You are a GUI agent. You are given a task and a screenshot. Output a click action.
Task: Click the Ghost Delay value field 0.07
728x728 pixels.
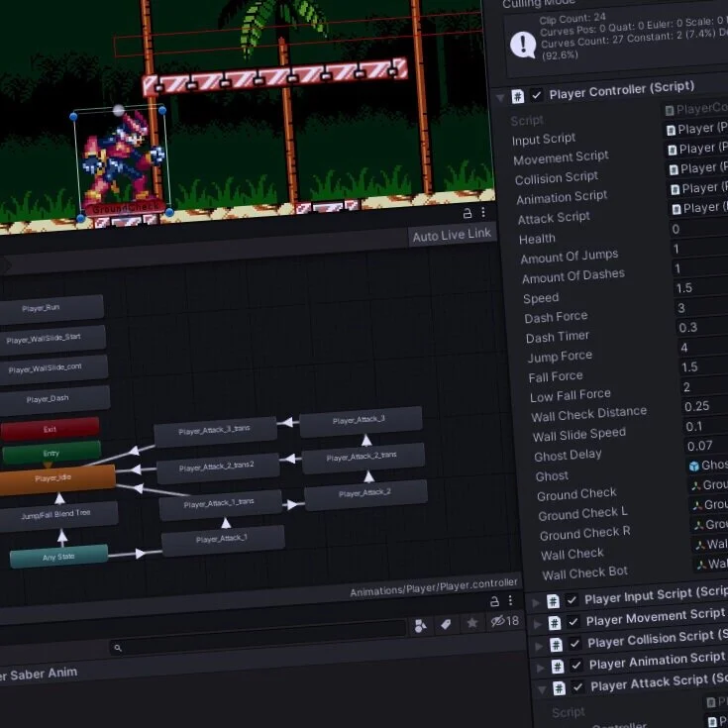(706, 446)
